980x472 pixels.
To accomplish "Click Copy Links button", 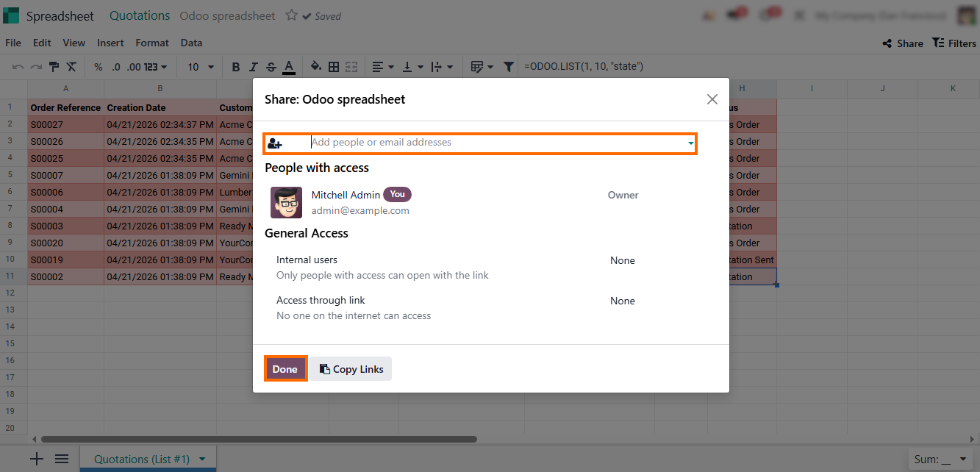I will coord(351,369).
